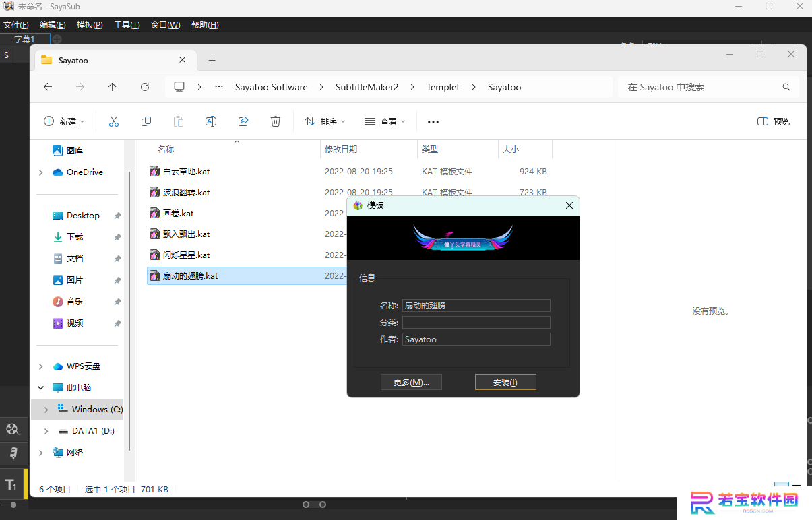
Task: Collapse the 此电脑 tree node
Action: tap(41, 388)
